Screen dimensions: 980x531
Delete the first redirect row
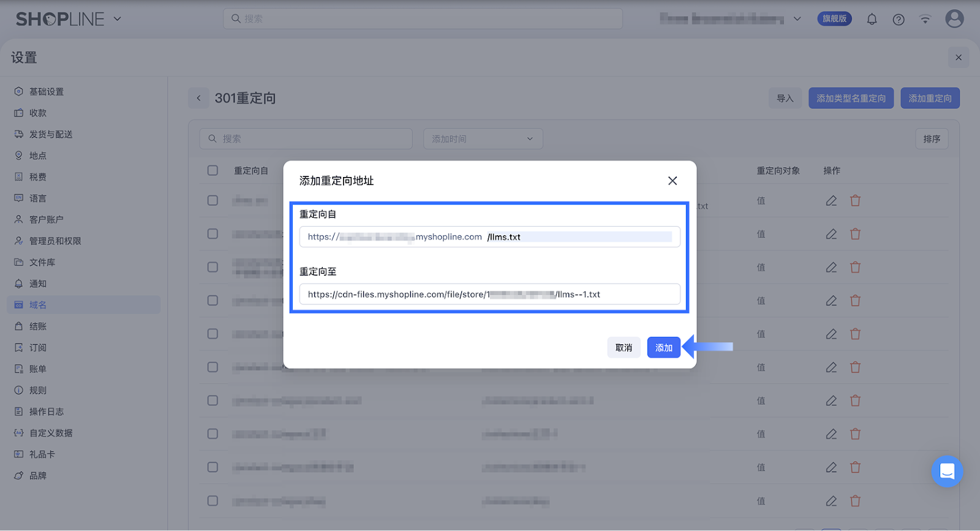(856, 201)
